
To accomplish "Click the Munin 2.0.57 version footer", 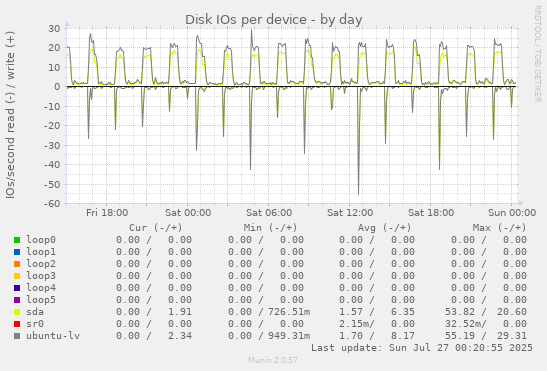I will coord(273,360).
